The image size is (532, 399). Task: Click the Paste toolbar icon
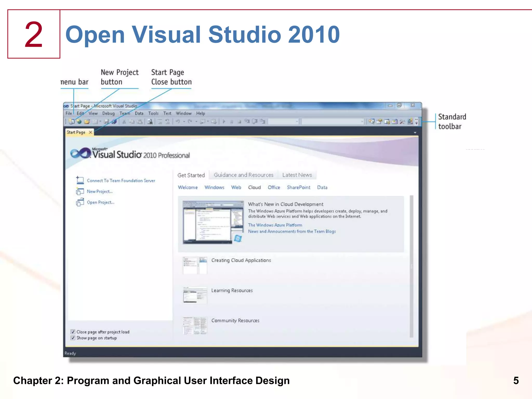140,122
